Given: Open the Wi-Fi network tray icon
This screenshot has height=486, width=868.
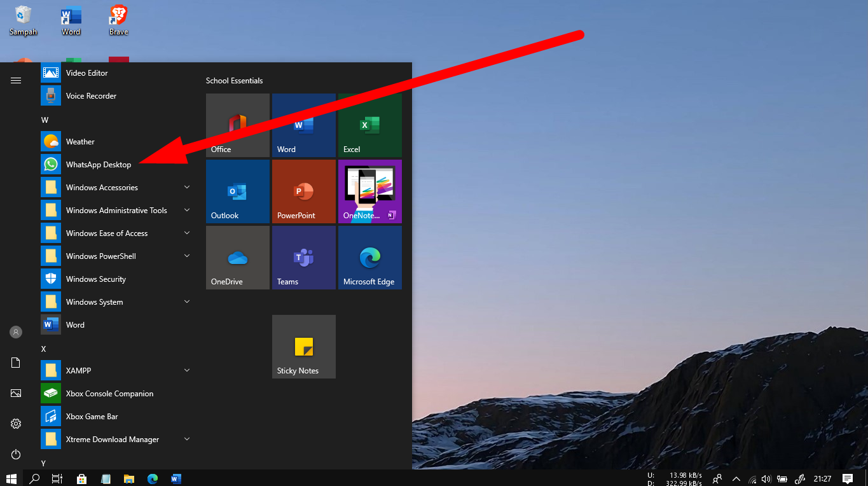Looking at the screenshot, I should [753, 479].
